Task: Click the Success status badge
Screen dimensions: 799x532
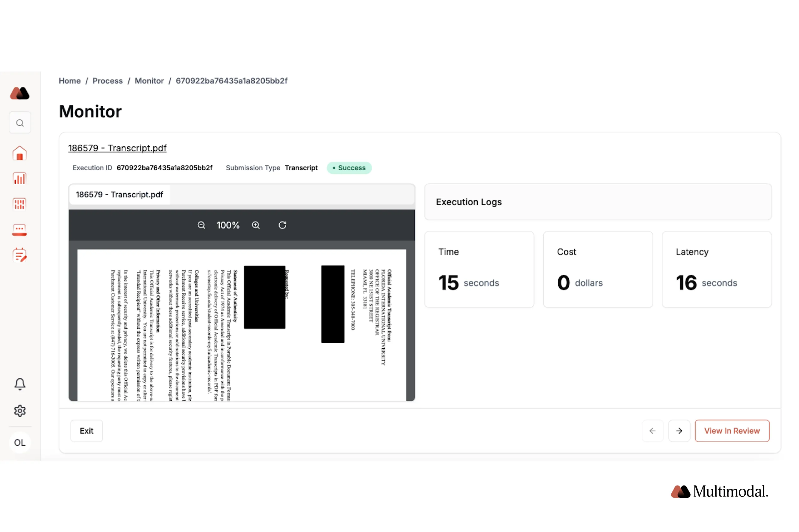Action: pos(349,167)
